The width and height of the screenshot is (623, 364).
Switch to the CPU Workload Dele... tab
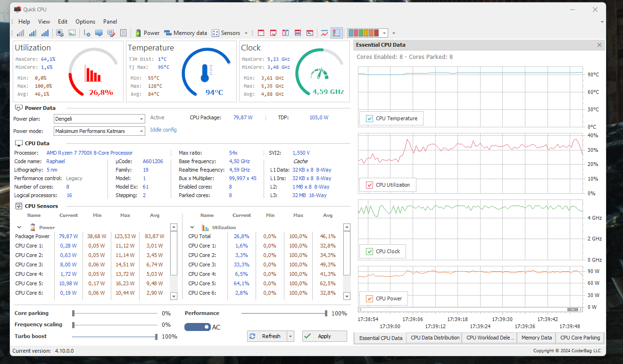[x=490, y=338]
